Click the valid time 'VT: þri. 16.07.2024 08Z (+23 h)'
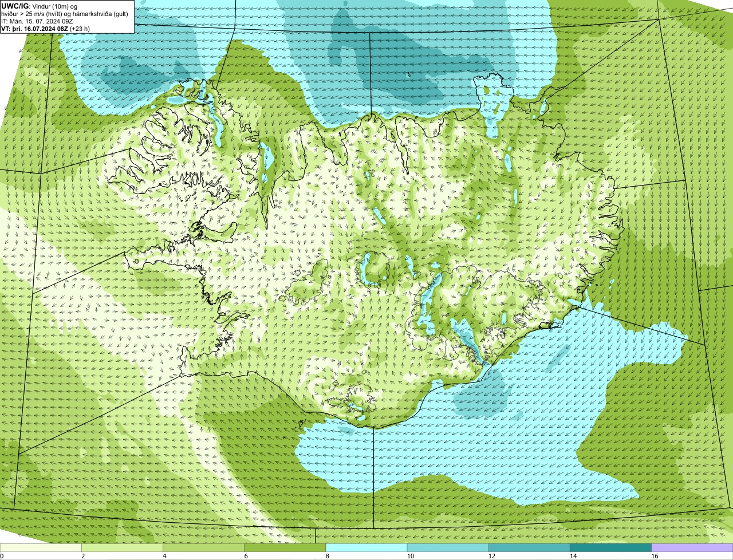The image size is (733, 560). (46, 28)
